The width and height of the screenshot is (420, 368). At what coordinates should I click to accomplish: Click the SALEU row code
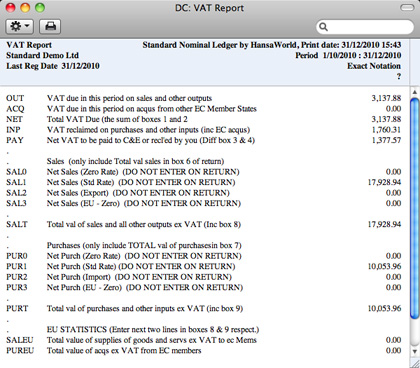[20, 340]
